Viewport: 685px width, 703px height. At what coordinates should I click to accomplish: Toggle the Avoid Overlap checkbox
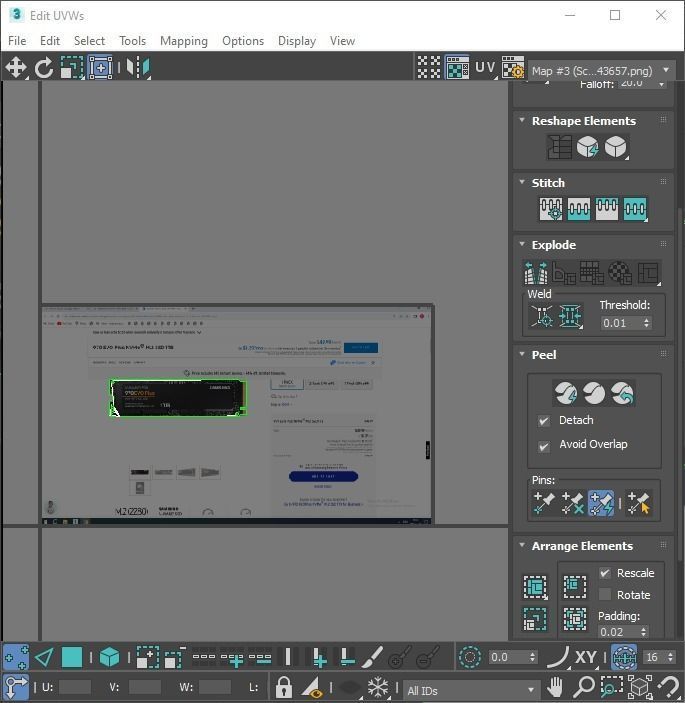[544, 447]
